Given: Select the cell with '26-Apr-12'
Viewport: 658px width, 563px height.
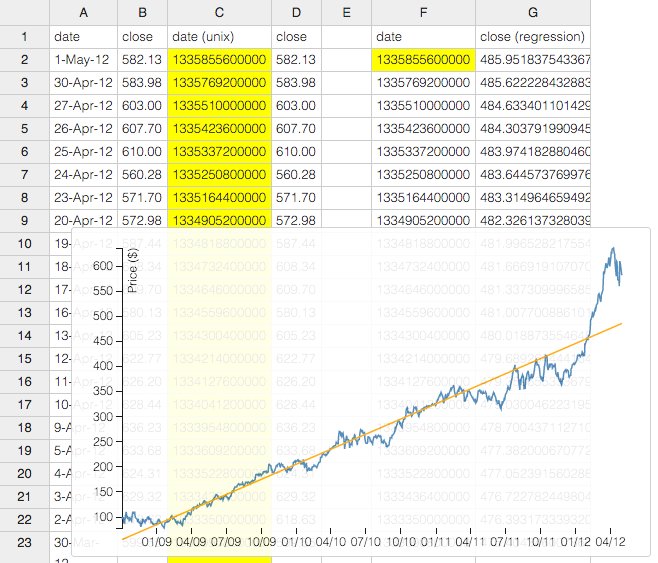Looking at the screenshot, I should (x=84, y=129).
